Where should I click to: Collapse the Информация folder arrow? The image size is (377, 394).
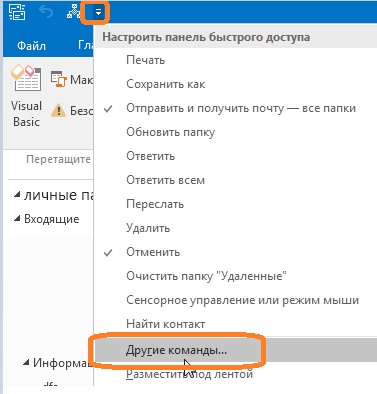[26, 362]
